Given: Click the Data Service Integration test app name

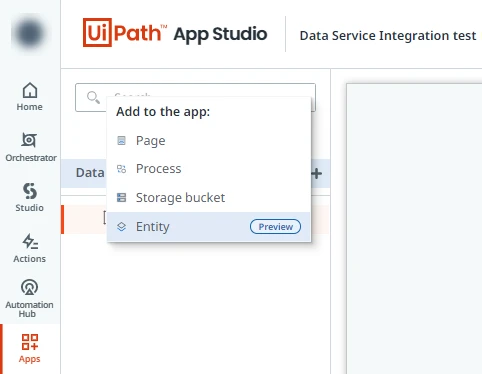Looking at the screenshot, I should point(388,36).
